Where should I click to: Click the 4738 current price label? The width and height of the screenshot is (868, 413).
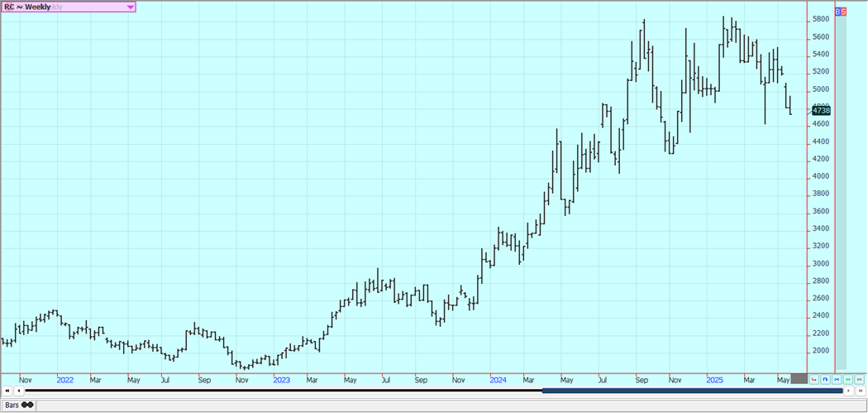point(820,110)
